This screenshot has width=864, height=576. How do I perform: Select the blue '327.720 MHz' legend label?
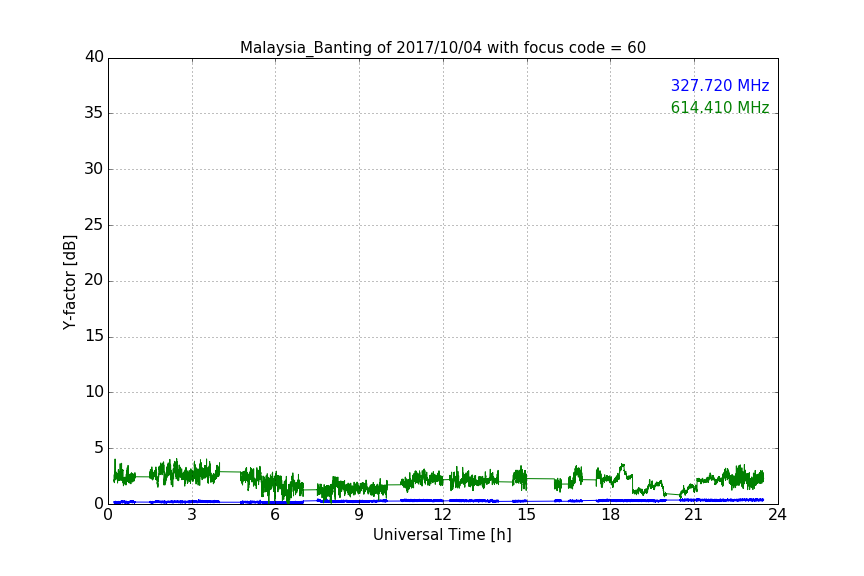pyautogui.click(x=720, y=85)
